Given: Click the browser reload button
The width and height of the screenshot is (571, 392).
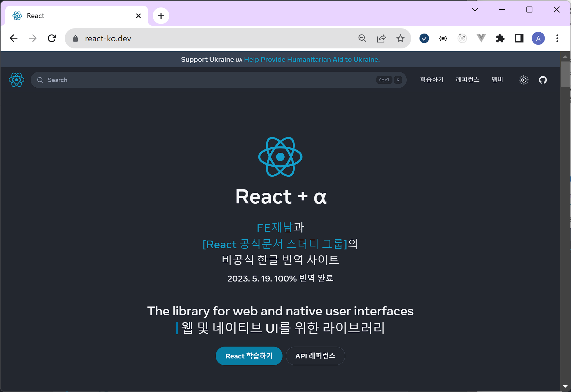Looking at the screenshot, I should (x=52, y=38).
